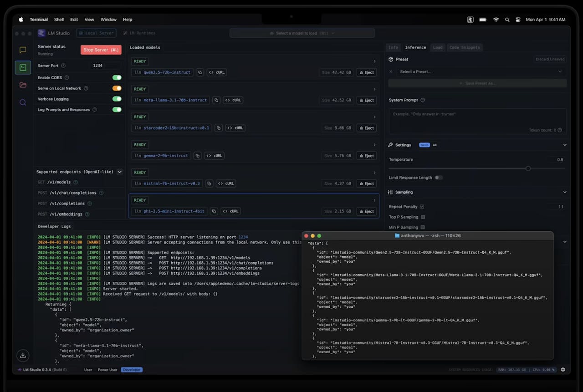
Task: Open the Apple menu
Action: tap(20, 20)
